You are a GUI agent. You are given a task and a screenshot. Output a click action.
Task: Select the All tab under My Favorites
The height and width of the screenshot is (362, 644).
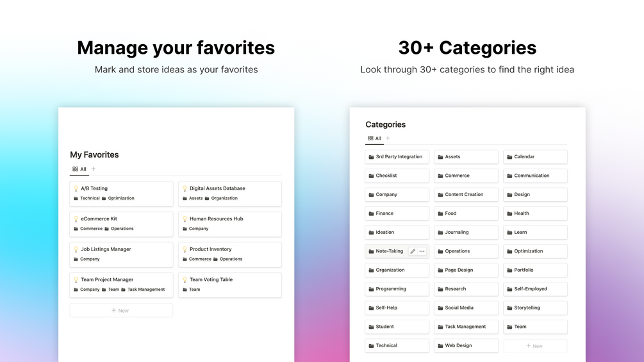[x=79, y=169]
